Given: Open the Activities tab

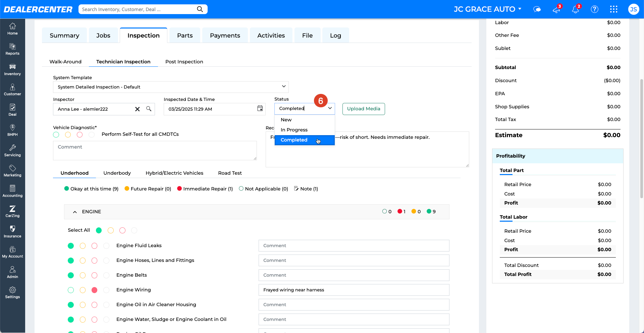Looking at the screenshot, I should [271, 36].
